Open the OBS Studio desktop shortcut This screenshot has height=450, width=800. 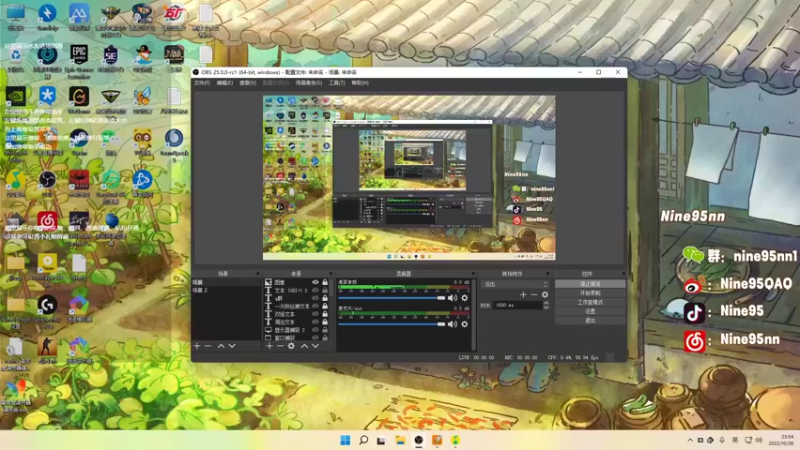click(x=47, y=181)
